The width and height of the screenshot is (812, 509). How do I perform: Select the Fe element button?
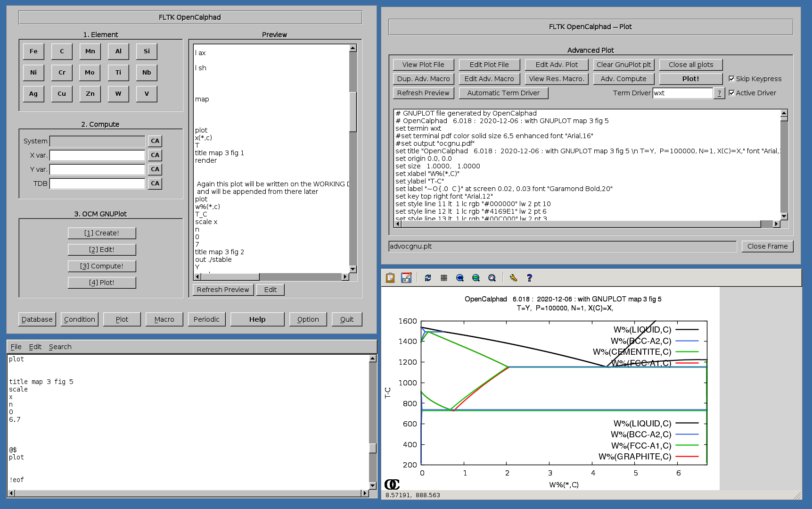pyautogui.click(x=33, y=51)
